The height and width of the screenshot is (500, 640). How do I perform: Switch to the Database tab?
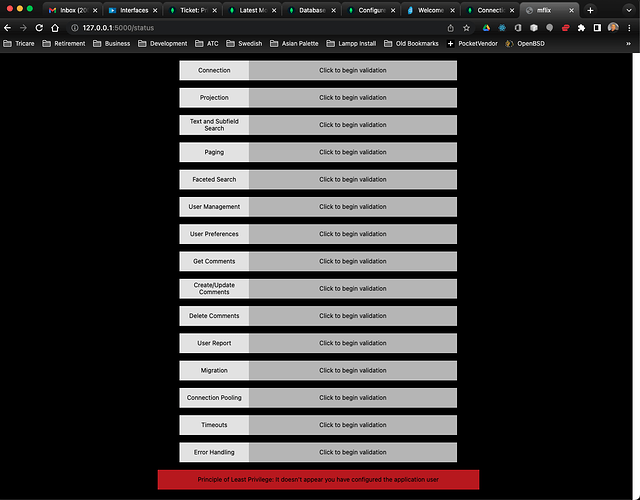point(312,10)
